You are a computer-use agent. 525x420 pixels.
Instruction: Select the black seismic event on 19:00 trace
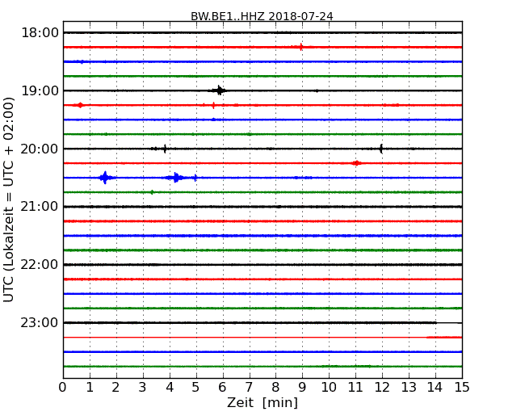click(219, 90)
